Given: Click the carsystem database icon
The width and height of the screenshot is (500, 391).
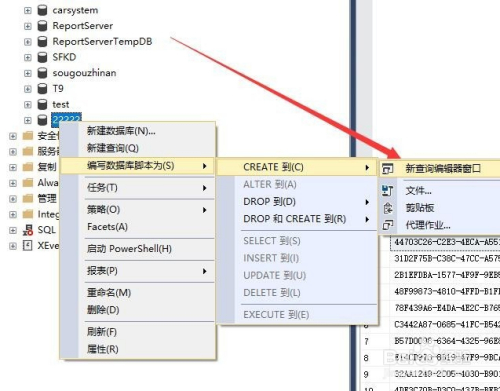Looking at the screenshot, I should 42,10.
